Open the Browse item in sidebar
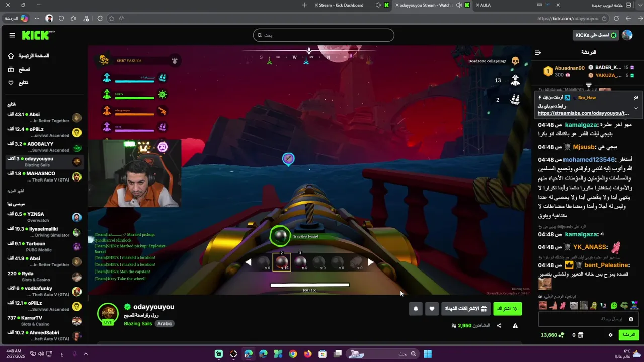644x362 pixels. click(x=19, y=69)
